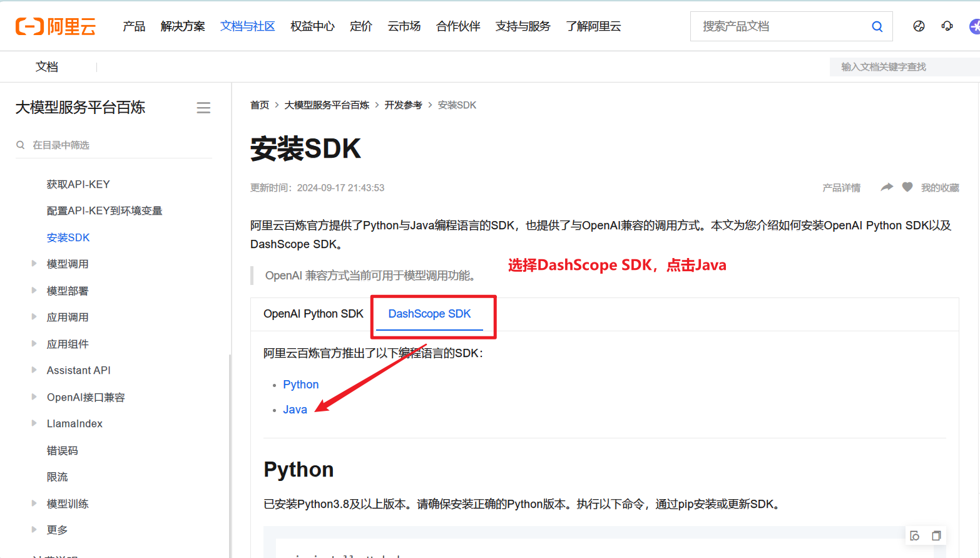980x558 pixels.
Task: Click the 输入文档关键字查找 input field
Action: click(905, 67)
